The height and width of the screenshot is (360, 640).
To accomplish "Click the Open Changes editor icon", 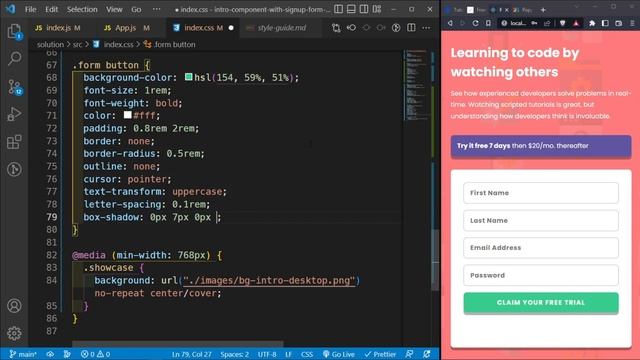I will point(336,28).
